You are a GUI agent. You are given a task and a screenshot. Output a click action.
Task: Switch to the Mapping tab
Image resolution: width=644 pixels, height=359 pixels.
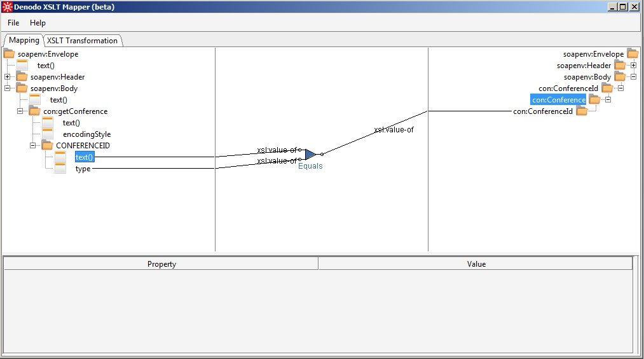pyautogui.click(x=24, y=40)
